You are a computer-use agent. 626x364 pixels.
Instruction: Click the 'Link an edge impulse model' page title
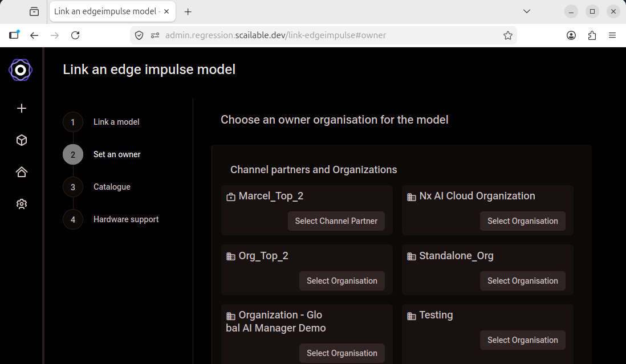[x=149, y=69]
